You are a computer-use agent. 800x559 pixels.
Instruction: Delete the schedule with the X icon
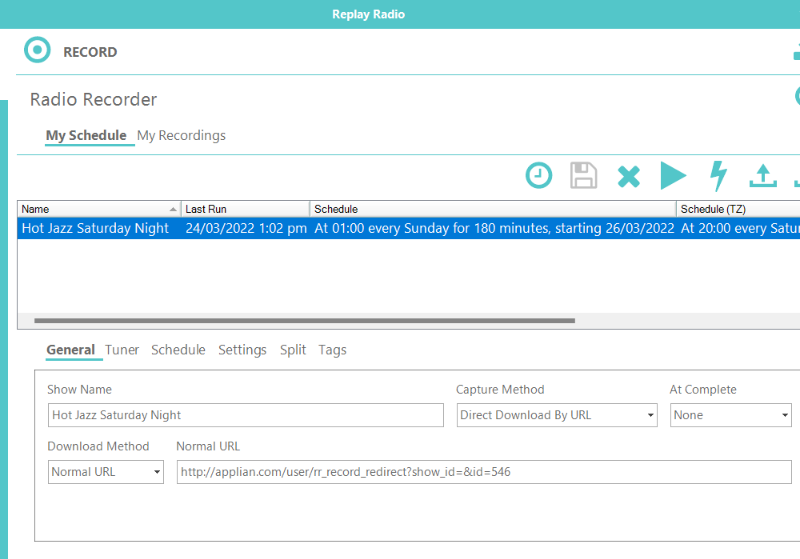click(x=629, y=176)
